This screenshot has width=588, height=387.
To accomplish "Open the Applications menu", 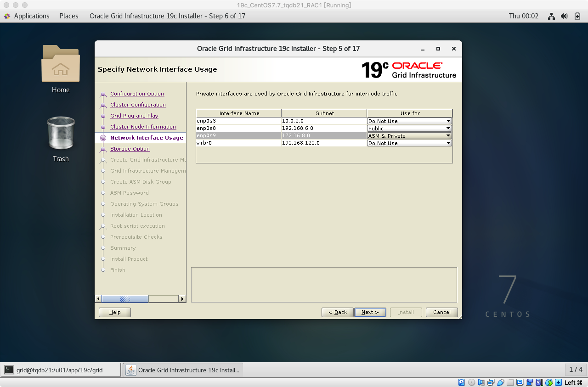I will coord(32,16).
